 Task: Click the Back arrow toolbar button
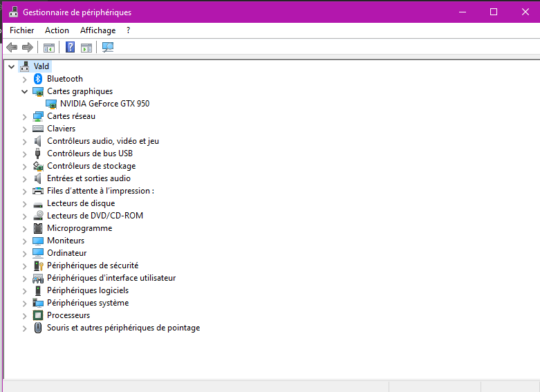tap(12, 47)
